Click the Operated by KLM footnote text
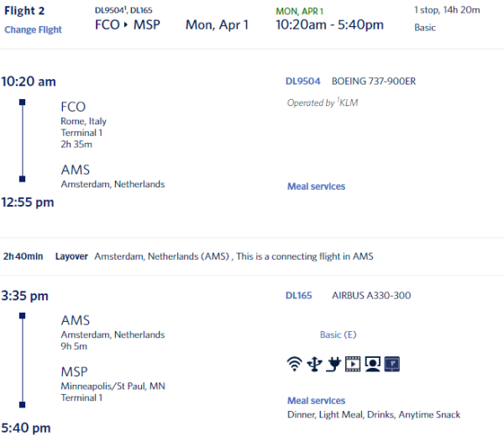The image size is (504, 447). 323,103
